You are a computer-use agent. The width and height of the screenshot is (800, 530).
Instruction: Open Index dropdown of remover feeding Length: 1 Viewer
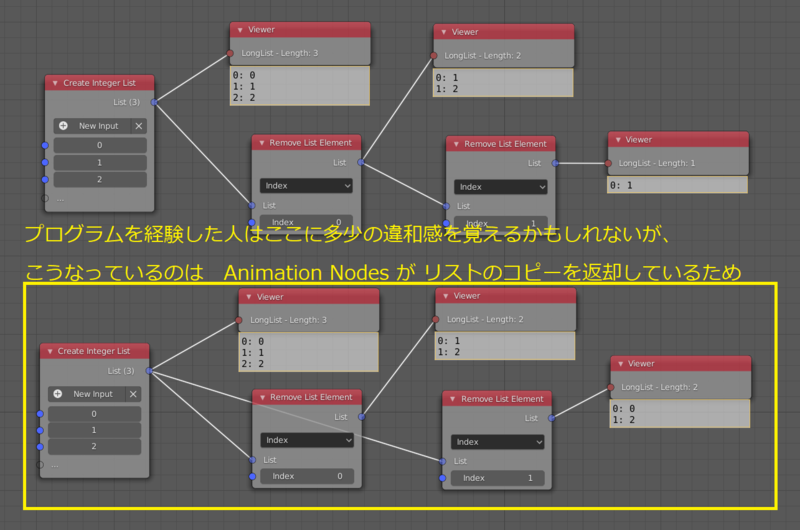coord(501,187)
